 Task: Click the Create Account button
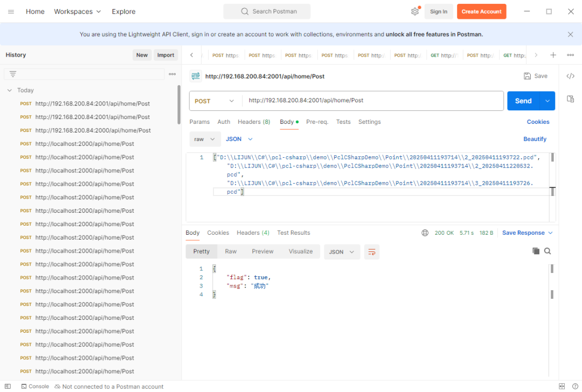pos(481,11)
